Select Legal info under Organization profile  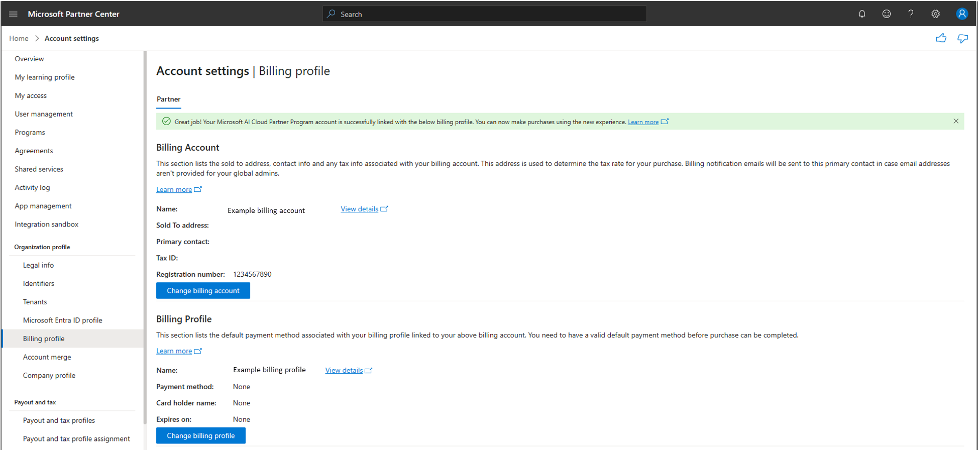(x=38, y=265)
